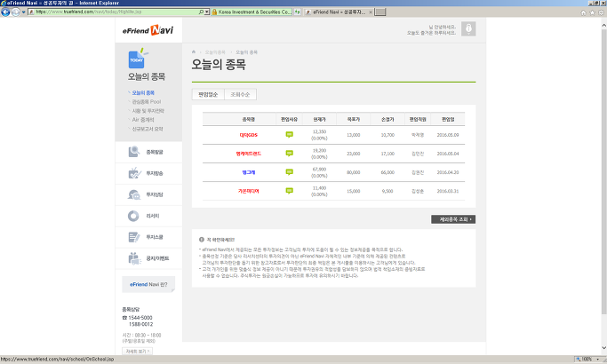The width and height of the screenshot is (607, 364).
Task: Click the stop-loss price 9,500 cell
Action: (387, 191)
